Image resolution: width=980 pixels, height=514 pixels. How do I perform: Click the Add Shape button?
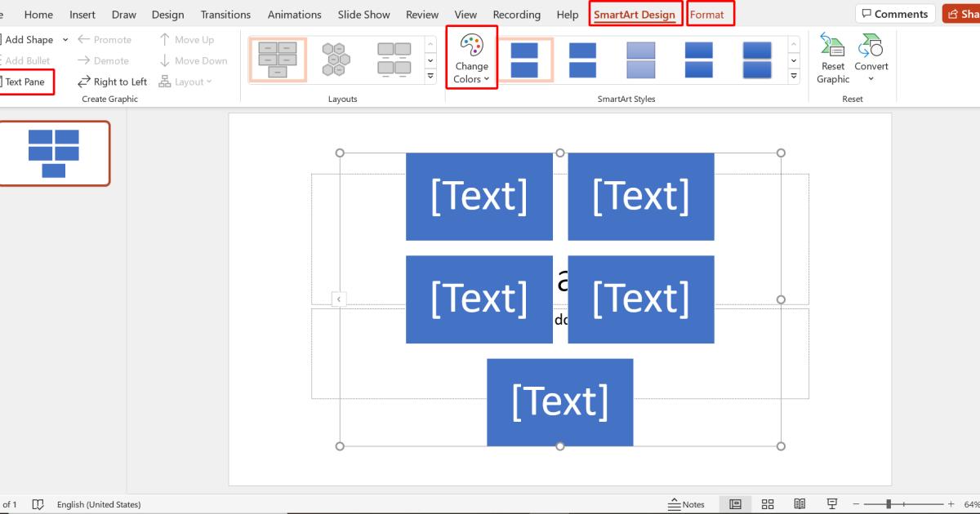click(x=31, y=39)
